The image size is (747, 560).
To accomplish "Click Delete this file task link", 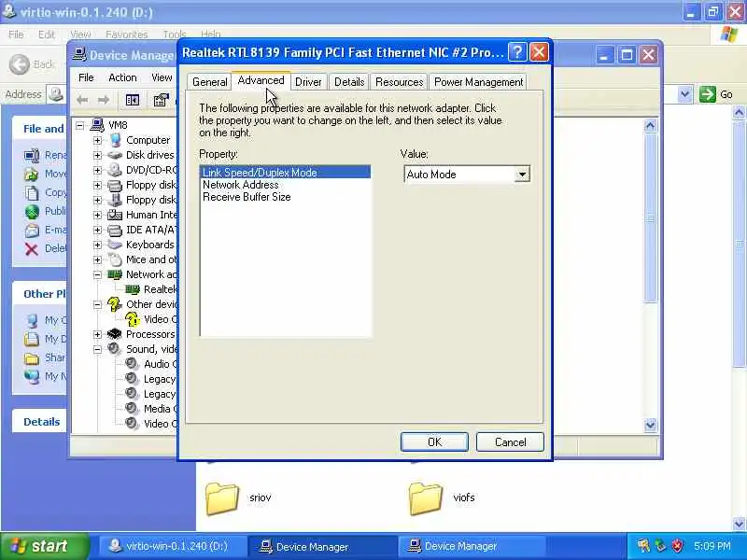I will [x=45, y=248].
